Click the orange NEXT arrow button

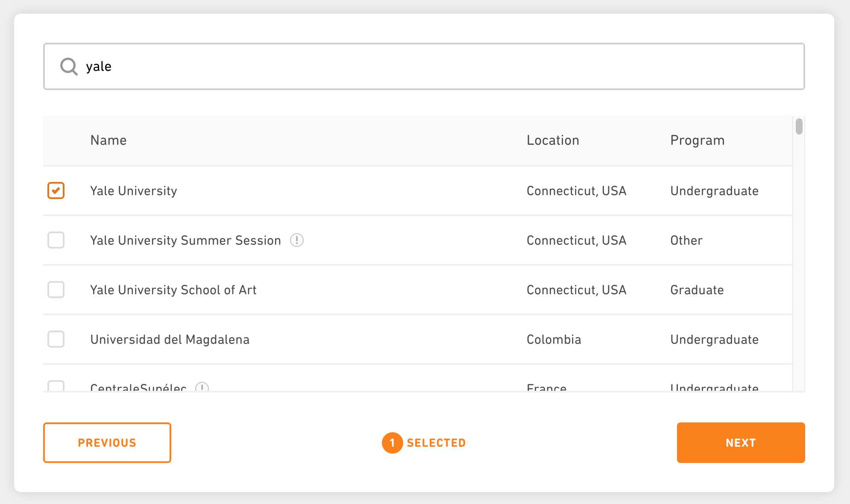tap(741, 442)
